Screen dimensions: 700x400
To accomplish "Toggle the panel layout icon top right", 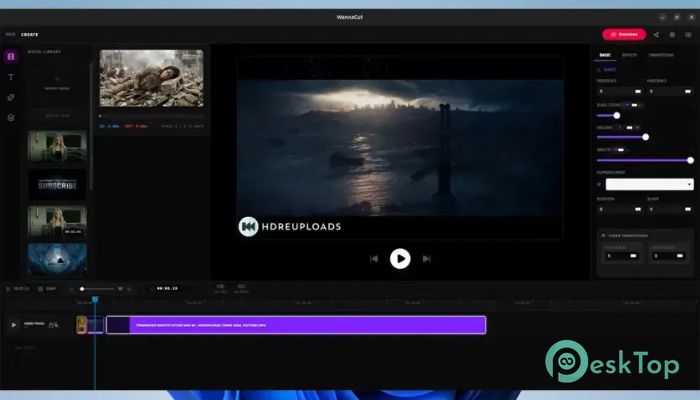I will tap(688, 34).
